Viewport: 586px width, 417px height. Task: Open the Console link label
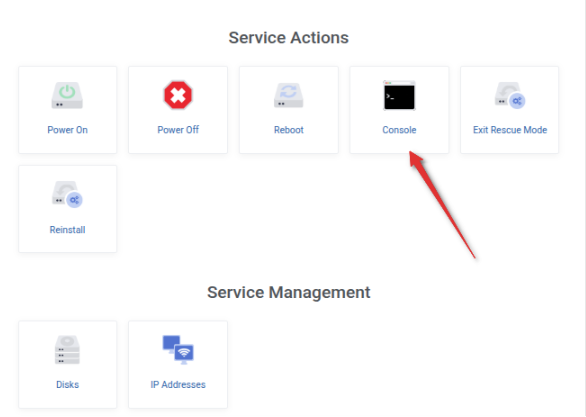pos(399,130)
